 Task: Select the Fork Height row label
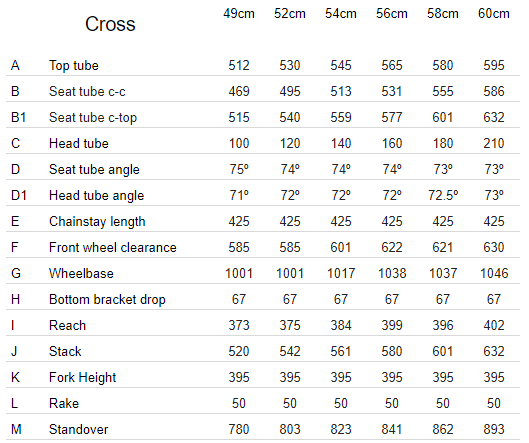[83, 378]
